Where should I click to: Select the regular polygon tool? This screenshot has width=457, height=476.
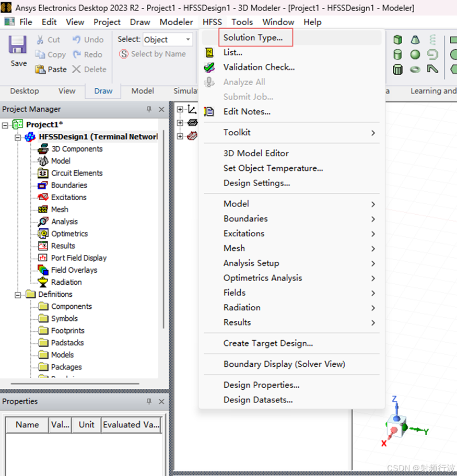(x=454, y=69)
